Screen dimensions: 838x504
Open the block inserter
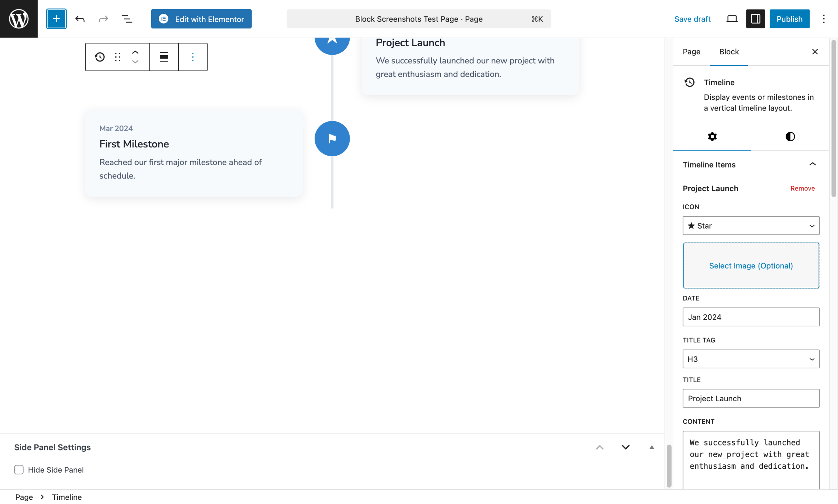pyautogui.click(x=56, y=19)
